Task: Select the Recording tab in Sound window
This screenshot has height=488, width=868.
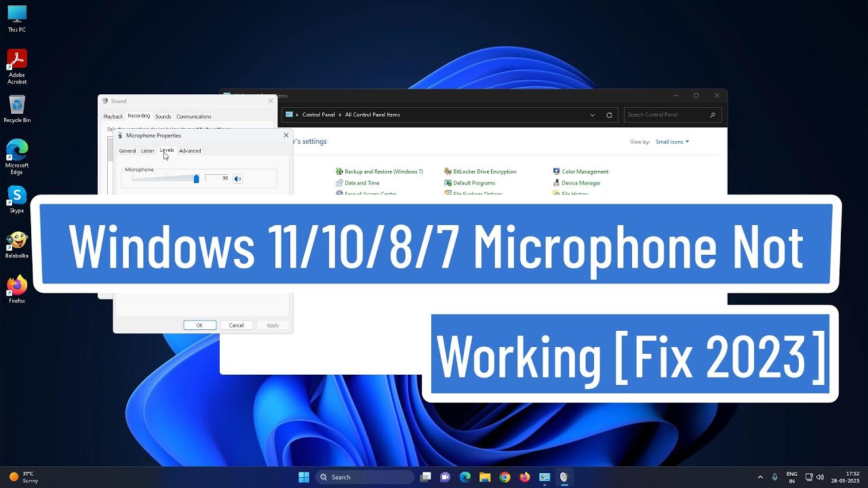Action: tap(139, 116)
